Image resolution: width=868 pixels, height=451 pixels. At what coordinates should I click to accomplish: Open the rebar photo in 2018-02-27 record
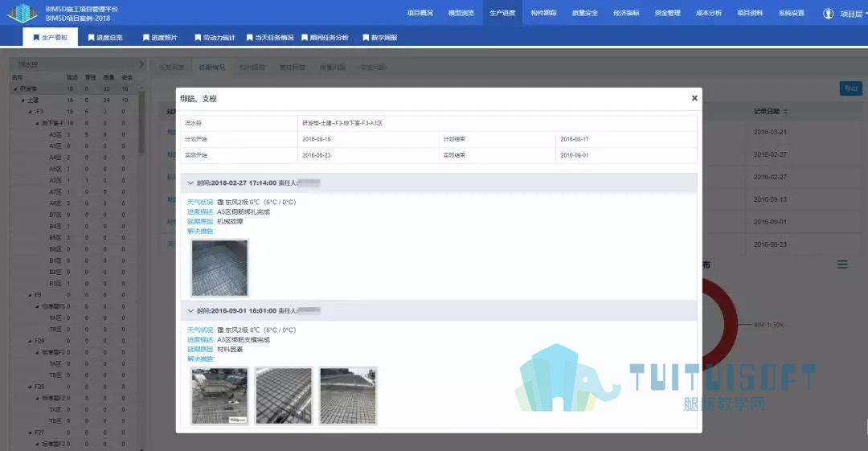click(219, 269)
